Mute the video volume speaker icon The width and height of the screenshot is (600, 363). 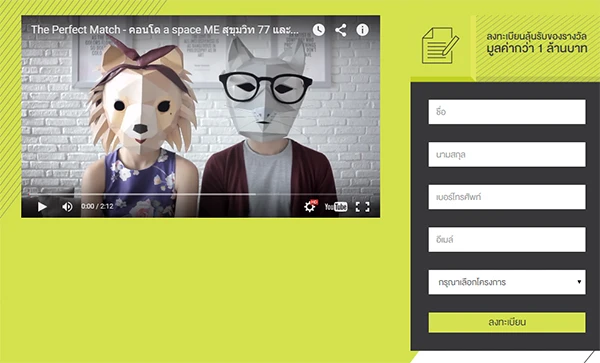(67, 207)
